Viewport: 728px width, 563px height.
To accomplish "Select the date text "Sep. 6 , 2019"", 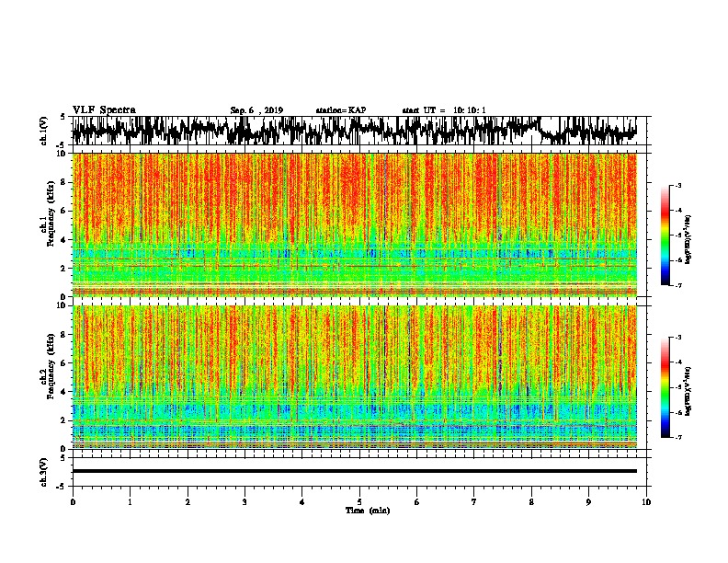I will 256,110.
